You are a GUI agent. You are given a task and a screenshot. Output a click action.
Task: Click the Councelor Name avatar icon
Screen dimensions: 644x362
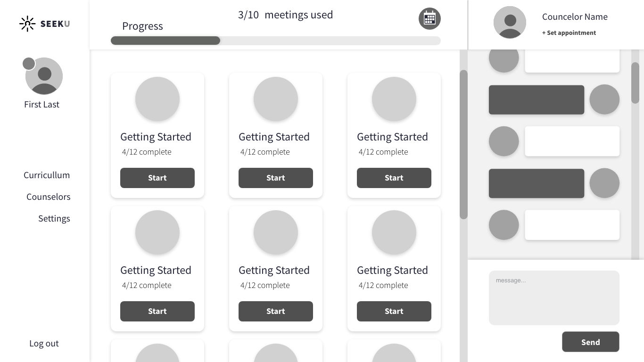tap(510, 22)
